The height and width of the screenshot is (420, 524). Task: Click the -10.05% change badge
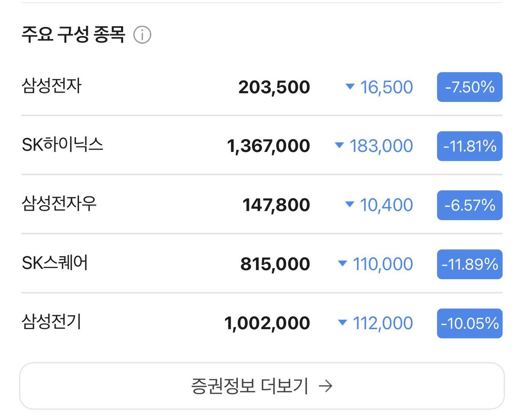pos(470,323)
